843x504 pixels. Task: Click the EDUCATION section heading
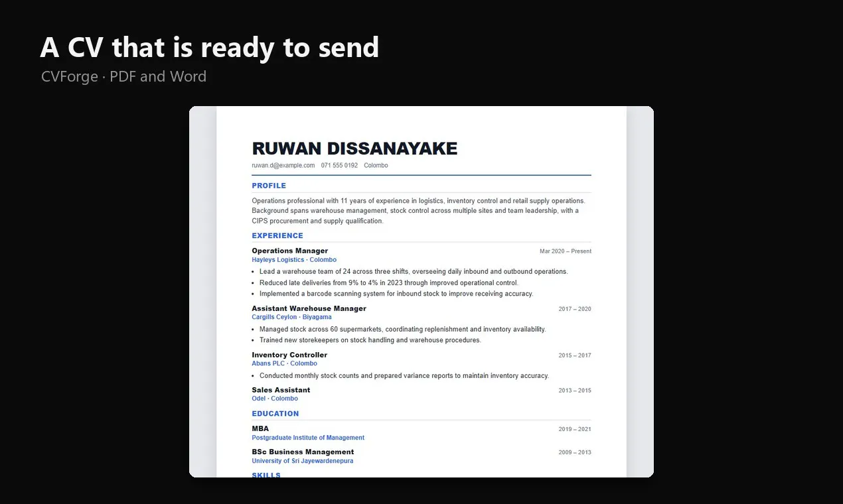tap(275, 414)
